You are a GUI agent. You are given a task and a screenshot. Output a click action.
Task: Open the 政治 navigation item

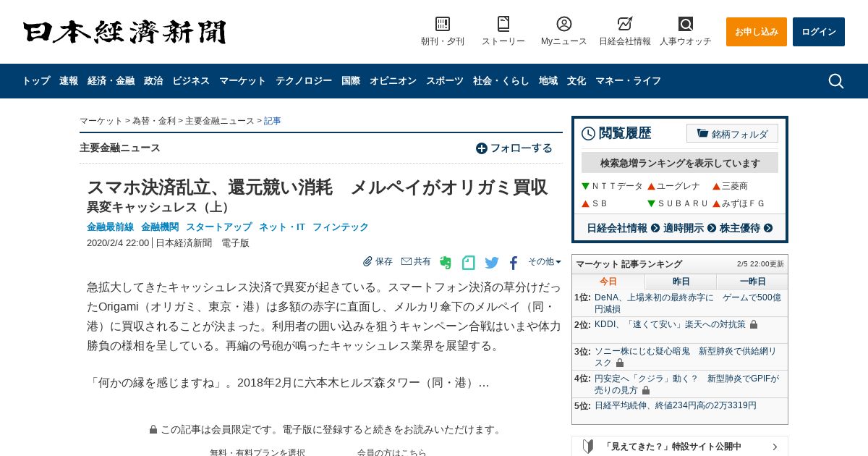pyautogui.click(x=153, y=81)
